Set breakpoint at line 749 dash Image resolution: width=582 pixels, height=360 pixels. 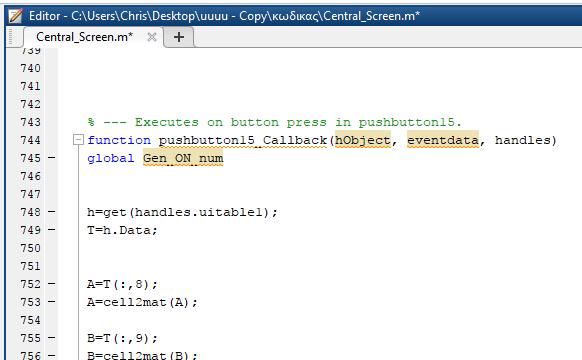[52, 230]
